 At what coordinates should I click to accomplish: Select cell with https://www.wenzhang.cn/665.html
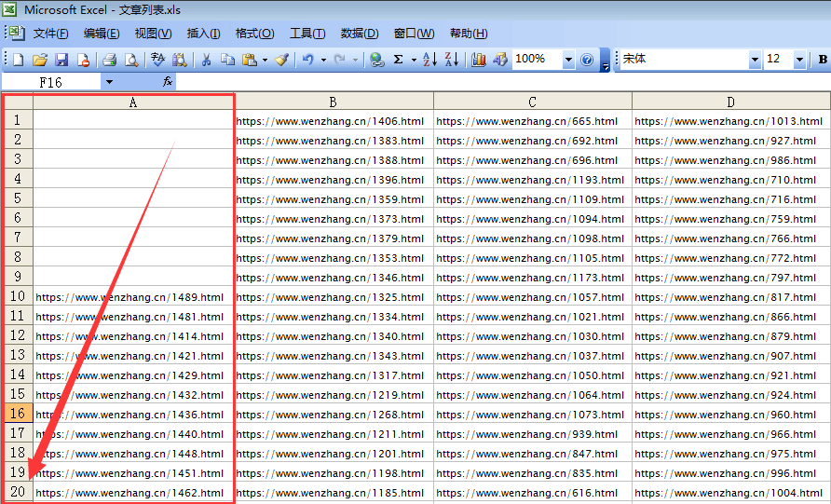point(533,121)
